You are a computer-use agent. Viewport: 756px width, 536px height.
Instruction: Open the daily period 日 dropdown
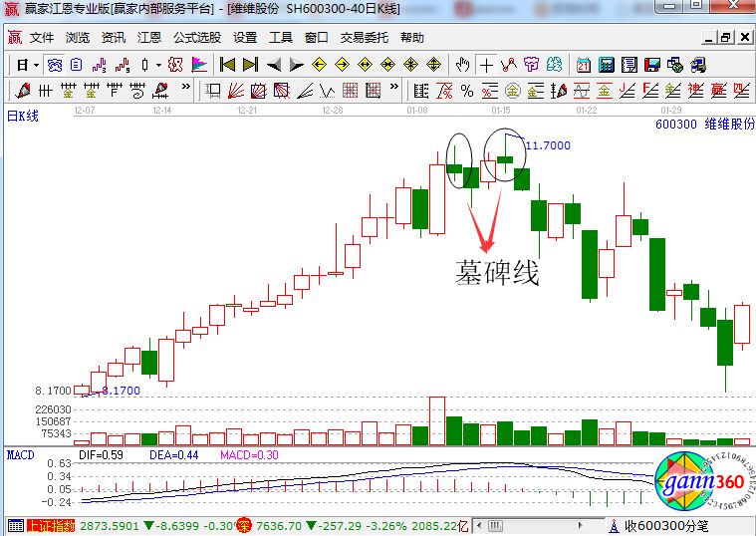pos(26,65)
